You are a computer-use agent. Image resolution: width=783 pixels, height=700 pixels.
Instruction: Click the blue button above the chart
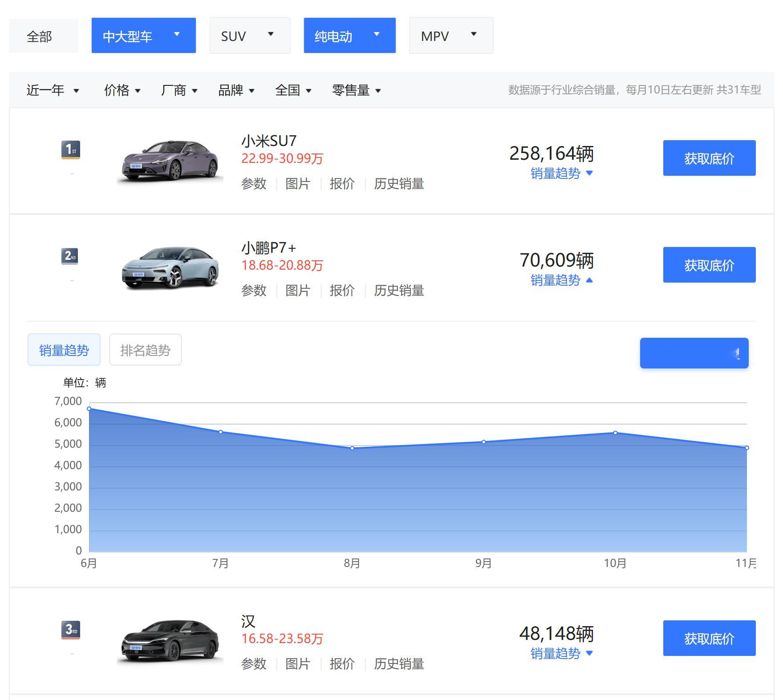coord(694,353)
